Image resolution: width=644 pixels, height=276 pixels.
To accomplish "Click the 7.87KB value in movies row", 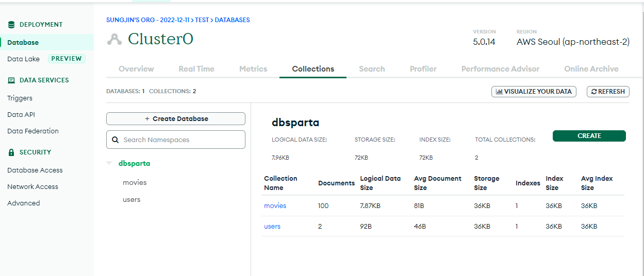I will (x=370, y=205).
